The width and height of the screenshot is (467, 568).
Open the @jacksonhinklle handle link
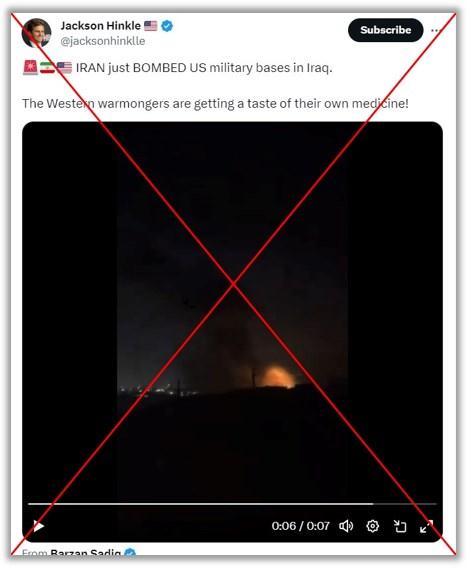(x=103, y=41)
